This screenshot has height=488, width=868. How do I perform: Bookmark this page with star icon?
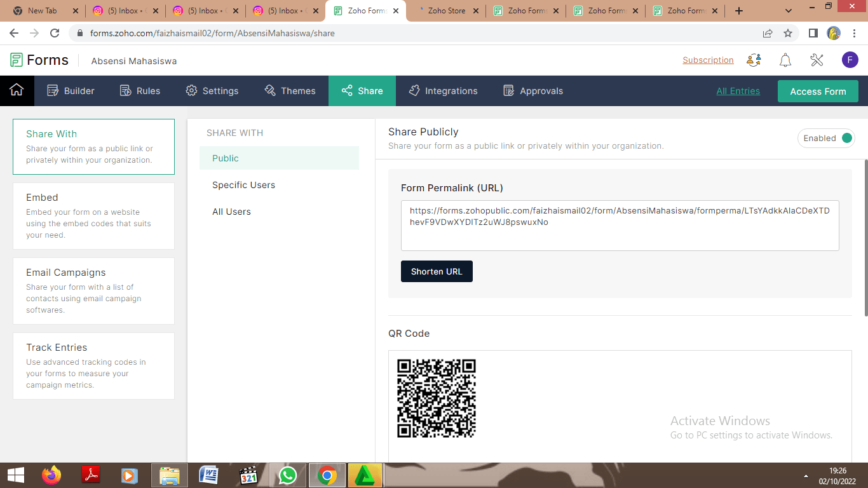[x=788, y=33]
